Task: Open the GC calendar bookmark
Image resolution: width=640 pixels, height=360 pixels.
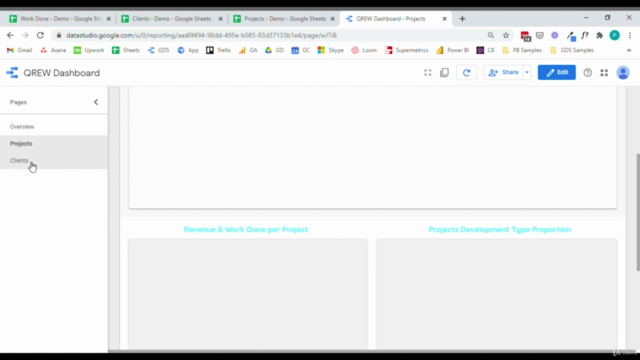Action: (x=300, y=50)
